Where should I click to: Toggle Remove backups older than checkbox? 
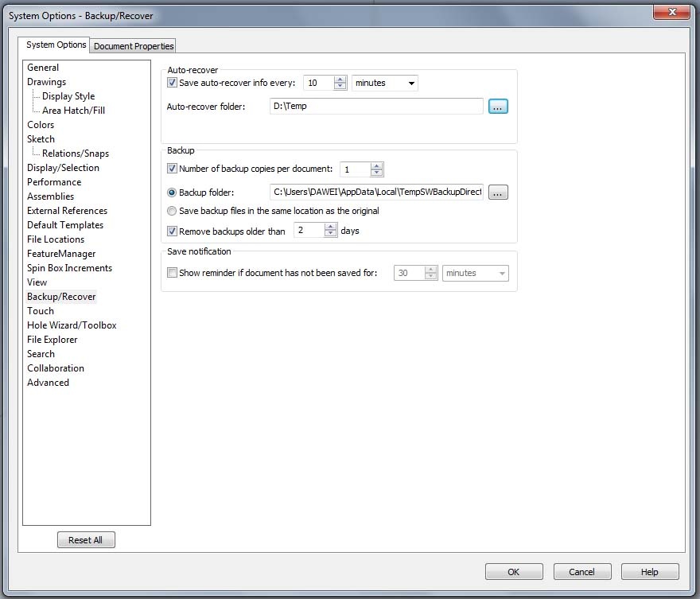172,231
